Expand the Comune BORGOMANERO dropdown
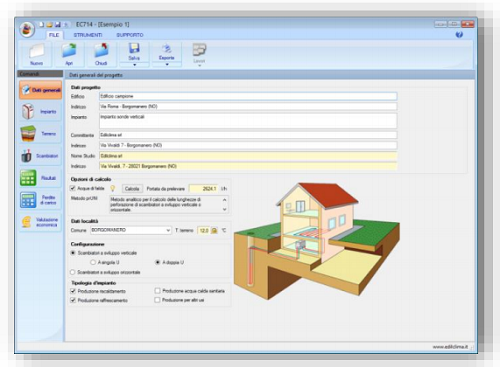Screen dimensions: 500x367 pos(168,230)
